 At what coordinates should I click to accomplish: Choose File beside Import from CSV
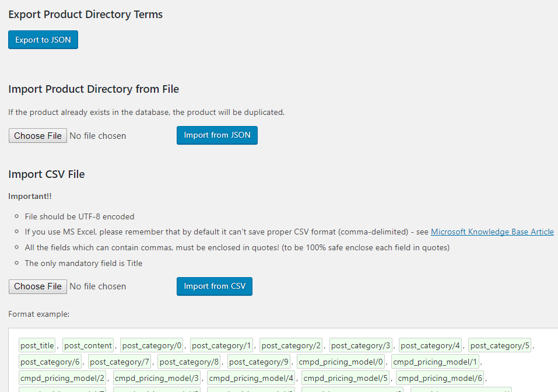[x=38, y=286]
